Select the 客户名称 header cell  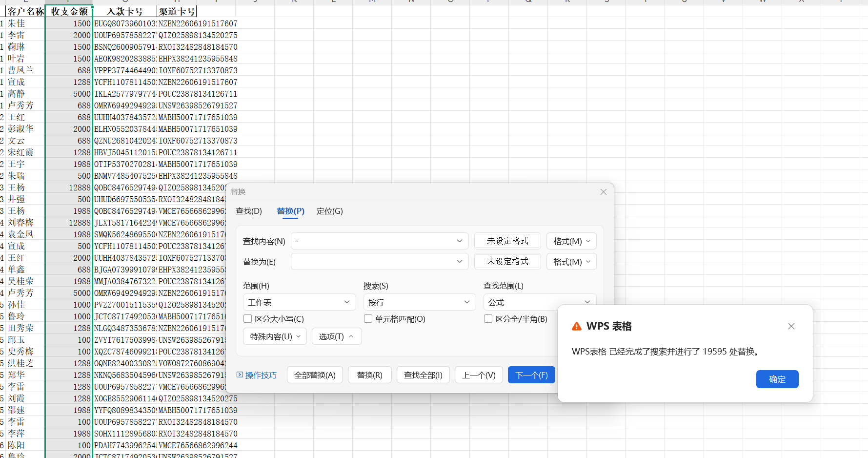[25, 12]
